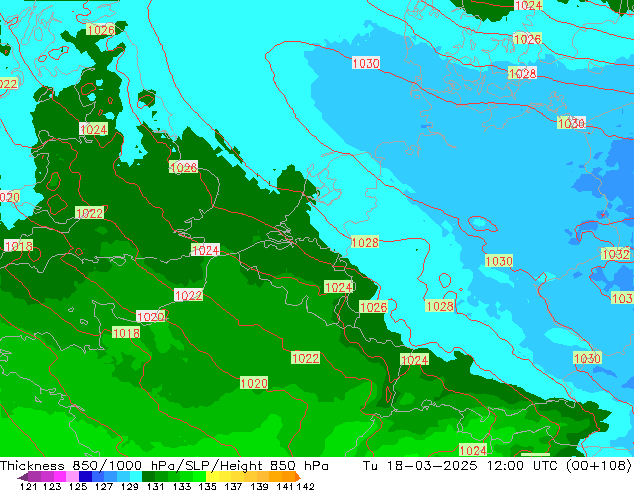Click the 1030 isobar label with white background
Image resolution: width=634 pixels, height=490 pixels.
click(x=366, y=63)
